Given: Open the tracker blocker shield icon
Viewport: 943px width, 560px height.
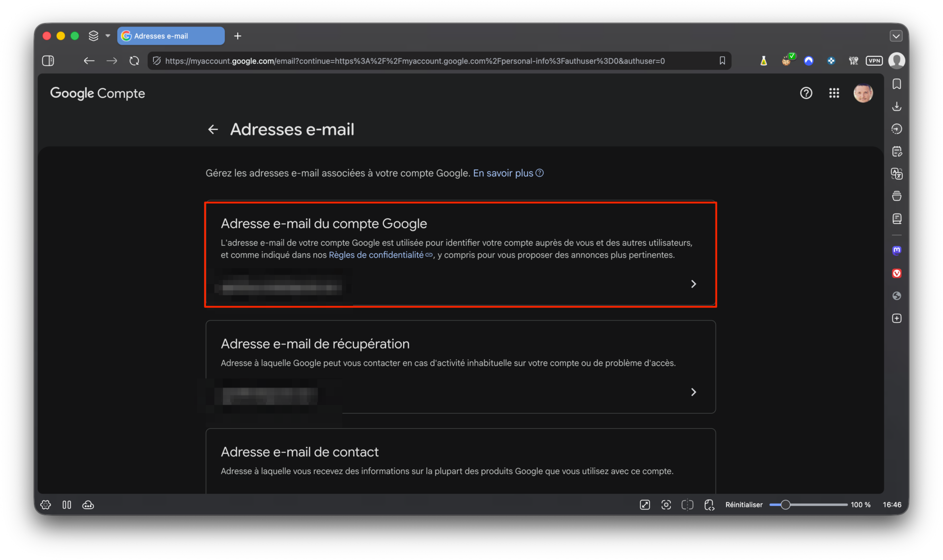Looking at the screenshot, I should tap(157, 61).
